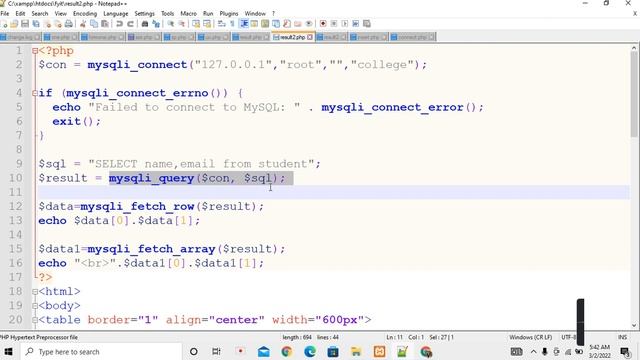Open the Replace dialog toolbar icon
The width and height of the screenshot is (640, 360).
tap(156, 24)
